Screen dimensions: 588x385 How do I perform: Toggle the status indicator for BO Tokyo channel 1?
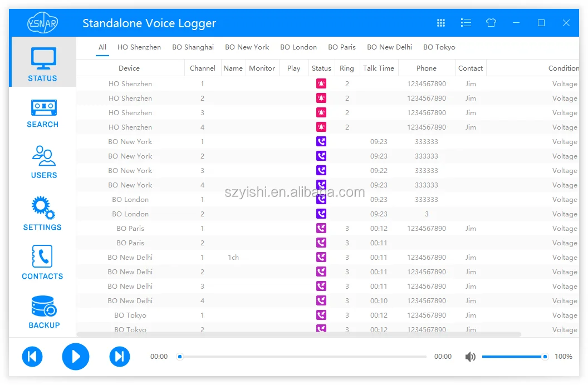tap(321, 315)
